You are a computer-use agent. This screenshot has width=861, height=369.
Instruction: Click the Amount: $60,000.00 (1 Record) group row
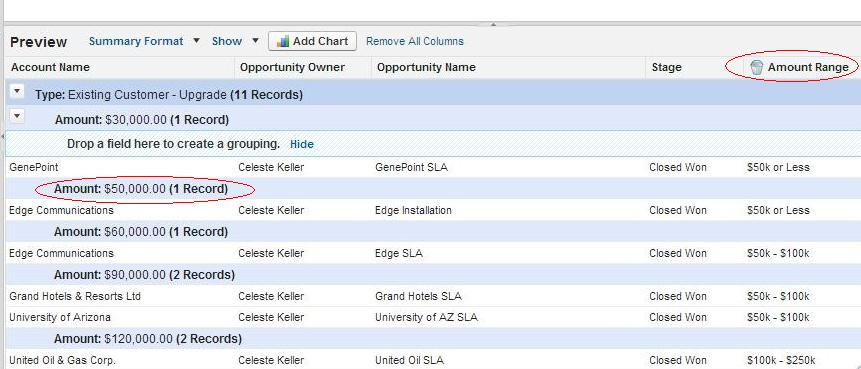432,232
